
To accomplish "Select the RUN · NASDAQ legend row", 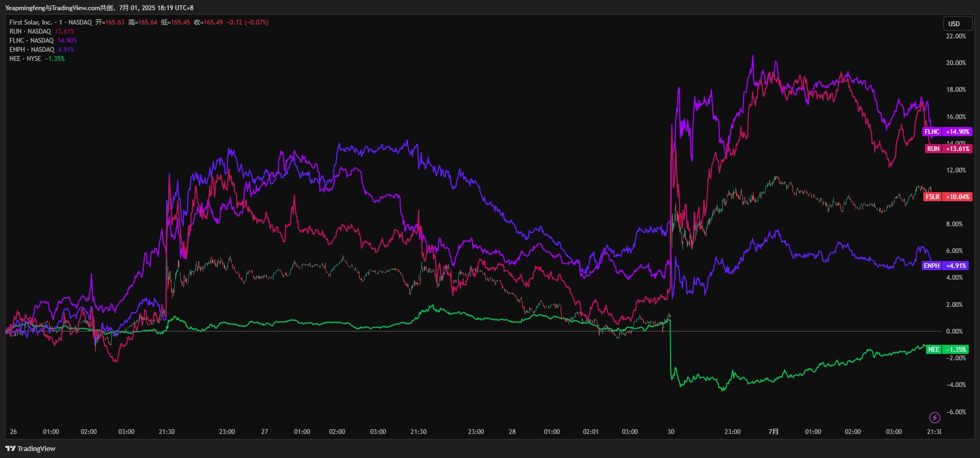I will (42, 31).
